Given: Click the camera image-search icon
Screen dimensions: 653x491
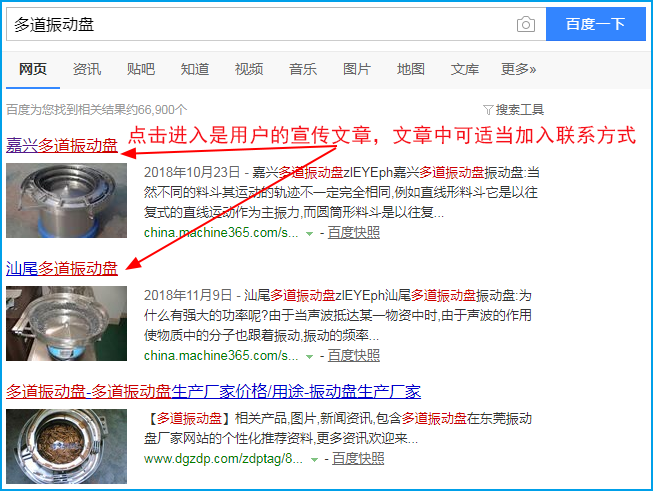Looking at the screenshot, I should 526,24.
